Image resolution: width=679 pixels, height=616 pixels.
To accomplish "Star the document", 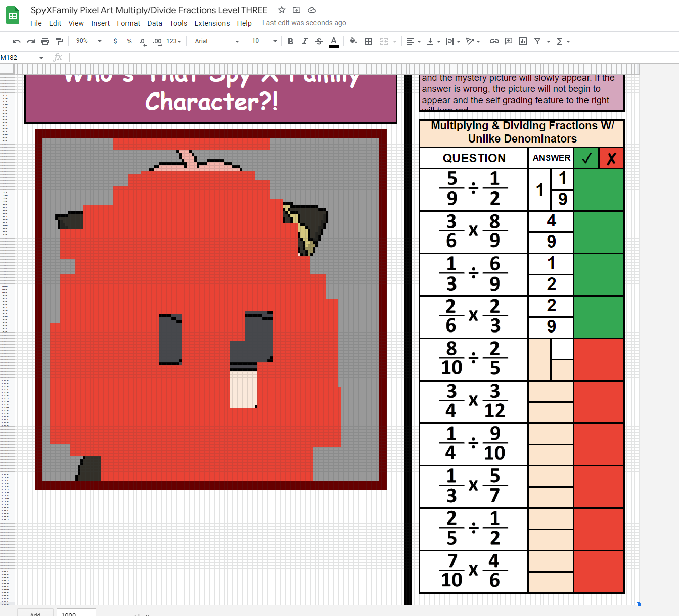I will pos(282,10).
